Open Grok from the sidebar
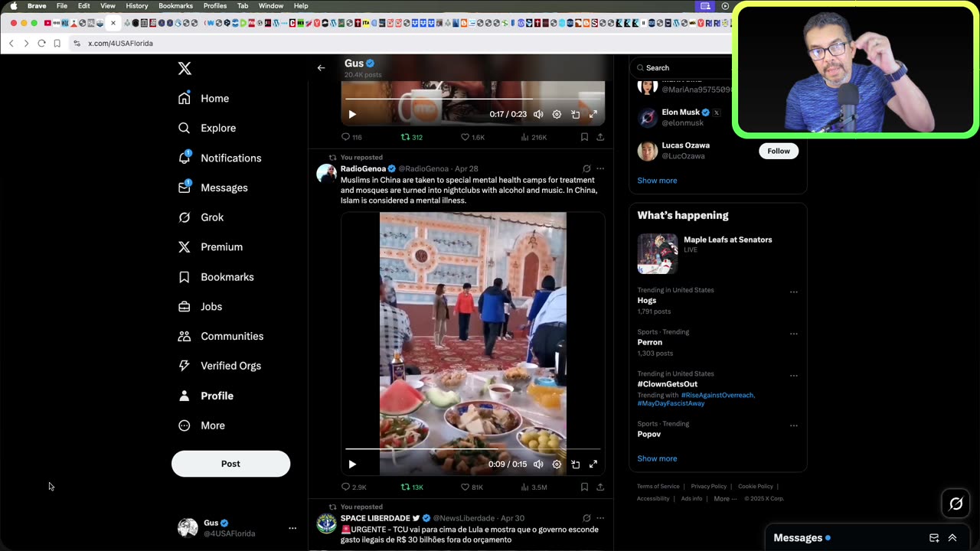Screen dimensions: 980x551 coord(201,217)
